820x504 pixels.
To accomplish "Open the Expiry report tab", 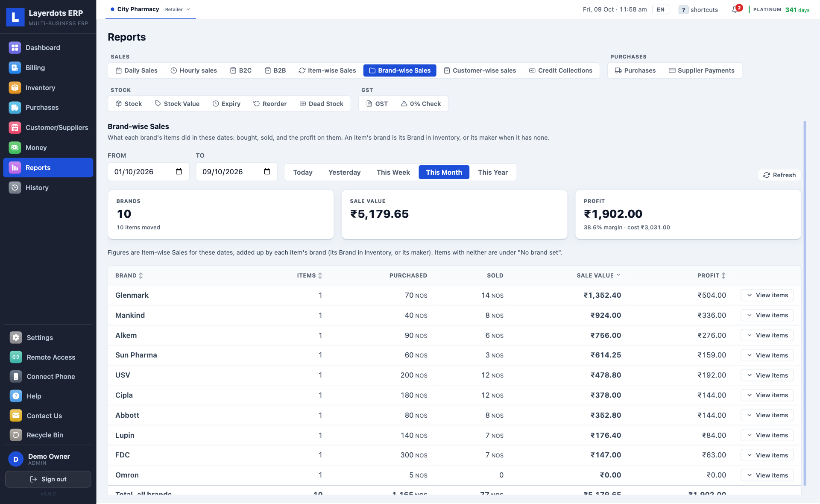I will [226, 104].
